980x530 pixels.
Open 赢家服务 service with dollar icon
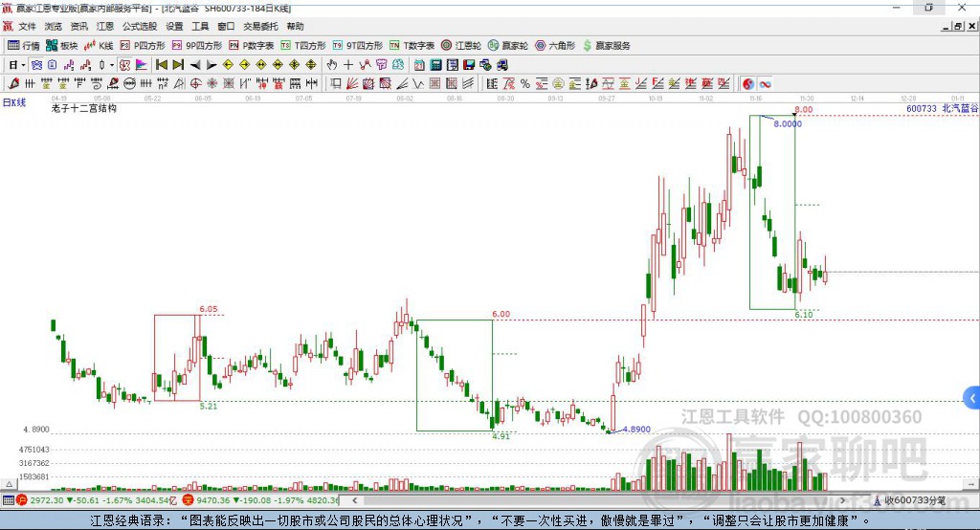click(606, 46)
